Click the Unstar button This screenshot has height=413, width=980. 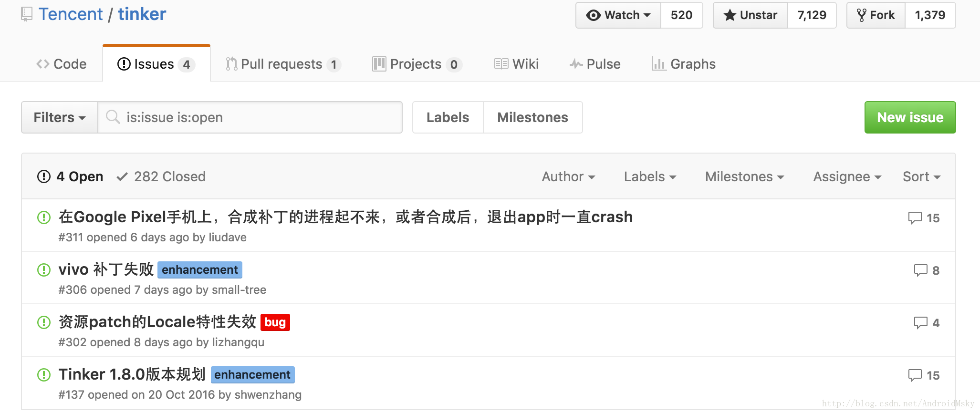[x=751, y=15]
